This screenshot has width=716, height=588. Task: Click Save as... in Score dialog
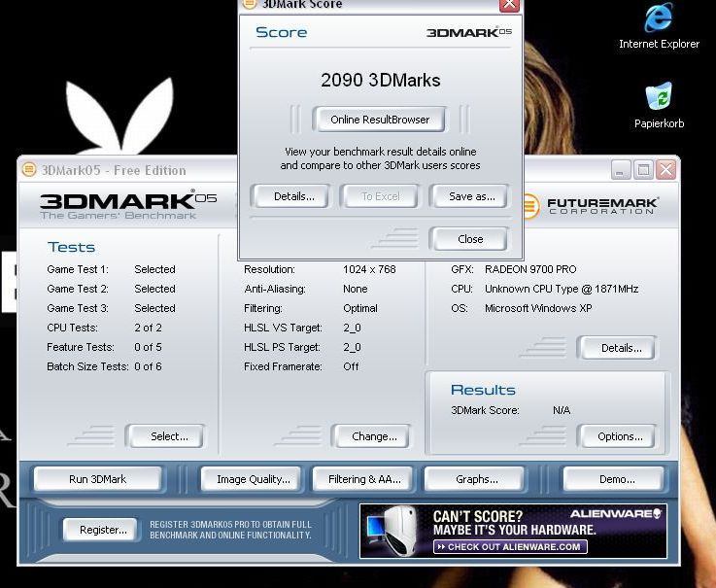pyautogui.click(x=470, y=196)
